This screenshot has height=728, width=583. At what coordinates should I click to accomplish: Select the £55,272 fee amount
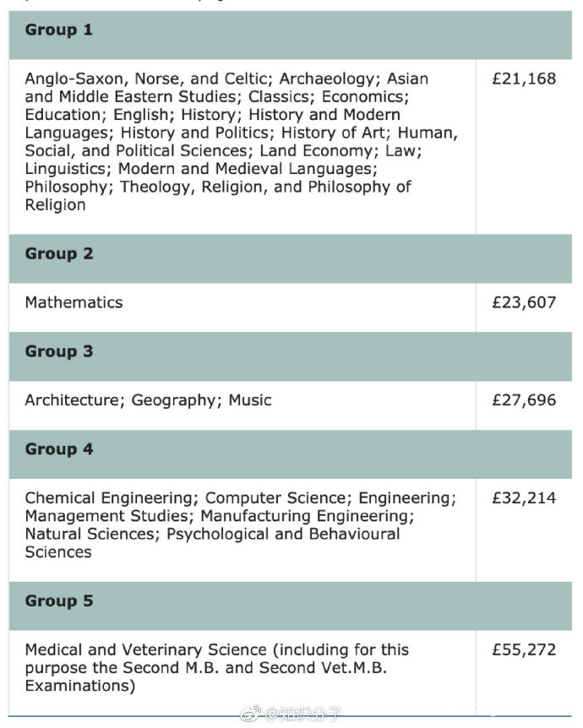(524, 650)
